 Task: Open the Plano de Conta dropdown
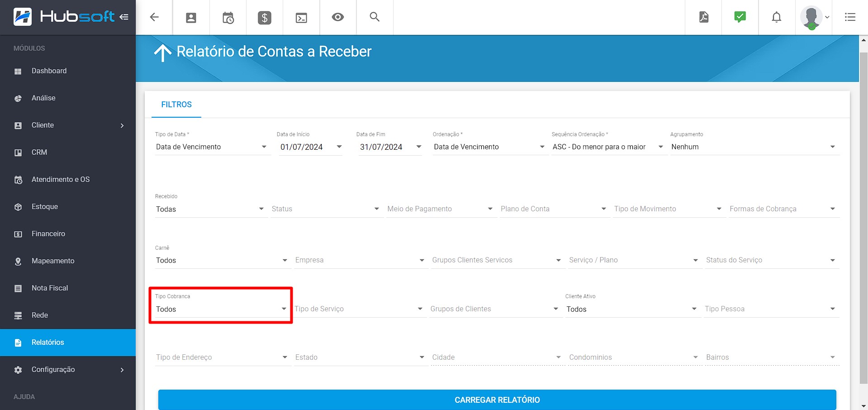click(x=555, y=209)
